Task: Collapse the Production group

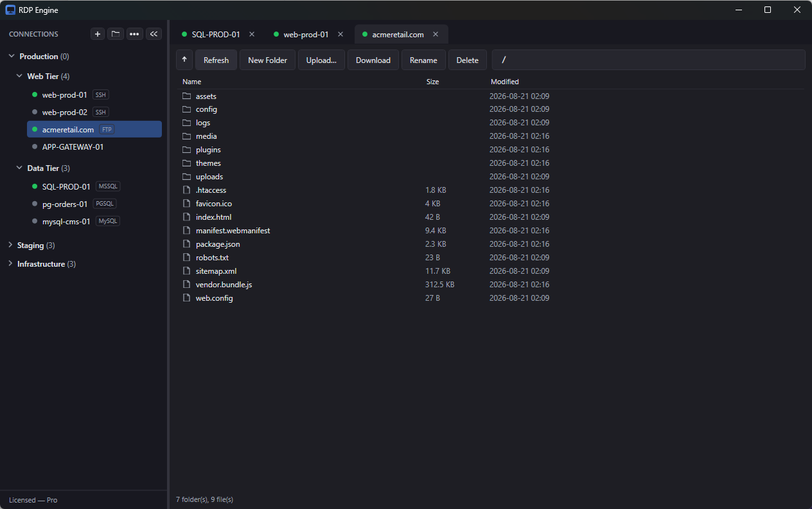Action: [x=12, y=57]
